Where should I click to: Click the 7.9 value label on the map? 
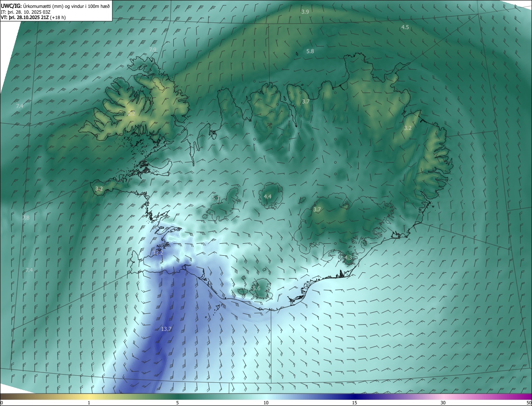pyautogui.click(x=153, y=49)
